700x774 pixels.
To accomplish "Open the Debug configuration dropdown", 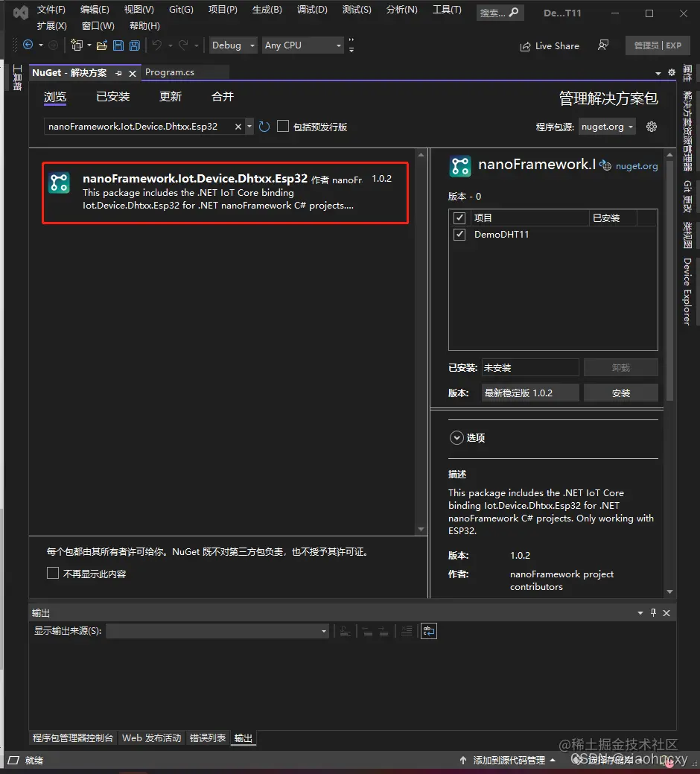I will (233, 45).
